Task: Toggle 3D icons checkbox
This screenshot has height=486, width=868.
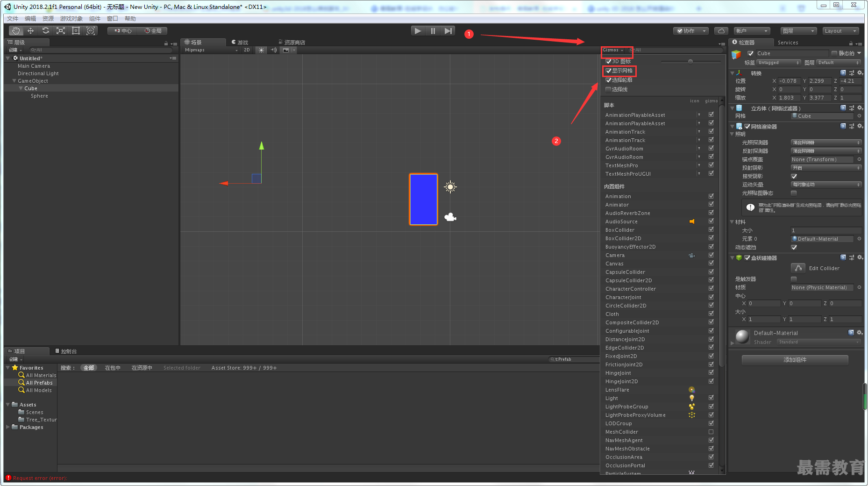Action: (609, 61)
